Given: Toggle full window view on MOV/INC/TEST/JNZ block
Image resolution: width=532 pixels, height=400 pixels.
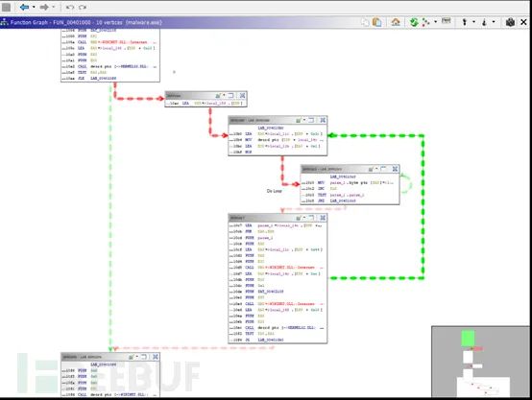Looking at the screenshot, I should click(x=383, y=169).
